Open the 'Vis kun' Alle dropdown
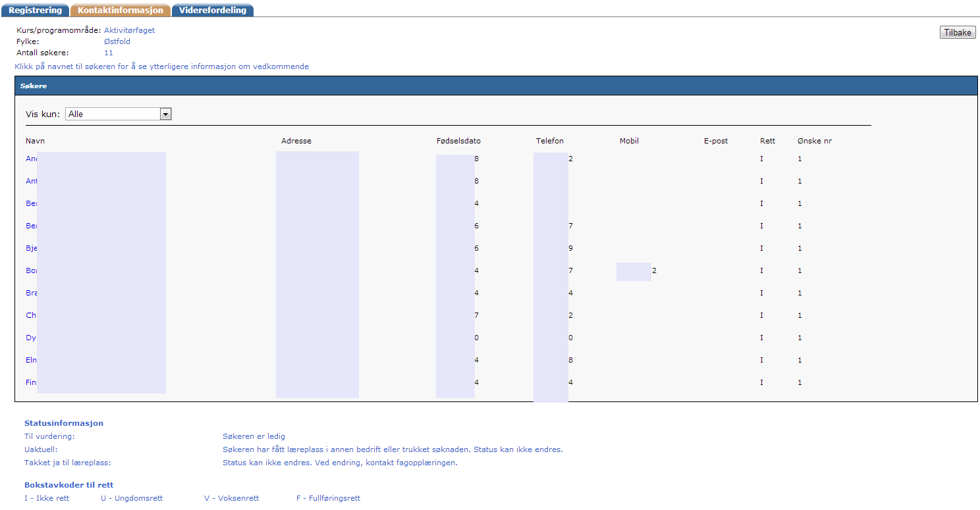The height and width of the screenshot is (510, 980). point(119,114)
